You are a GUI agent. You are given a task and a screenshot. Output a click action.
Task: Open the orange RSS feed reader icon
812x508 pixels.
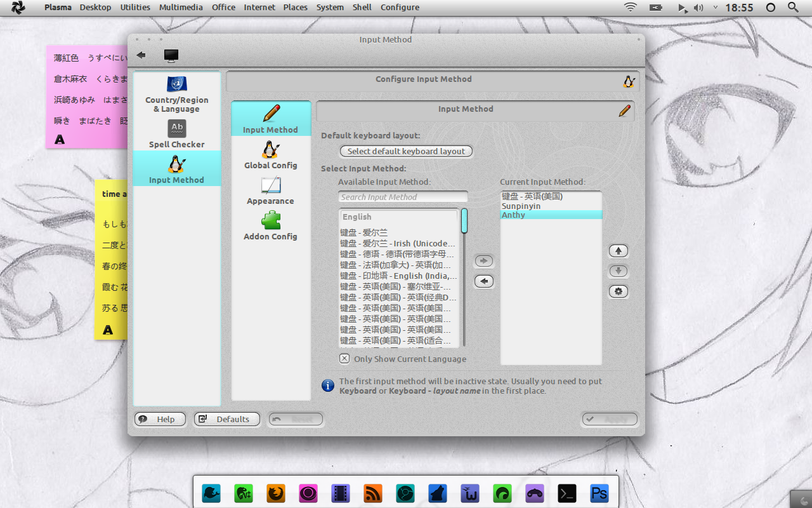pyautogui.click(x=373, y=493)
